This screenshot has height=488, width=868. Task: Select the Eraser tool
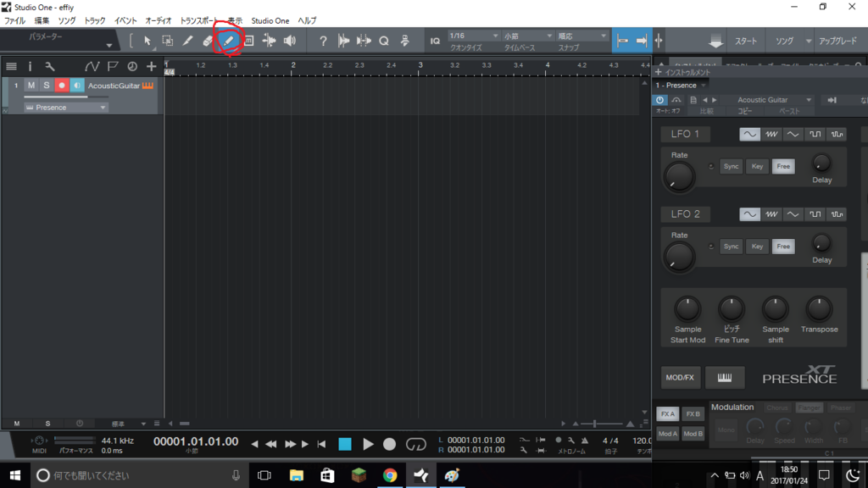pos(208,41)
